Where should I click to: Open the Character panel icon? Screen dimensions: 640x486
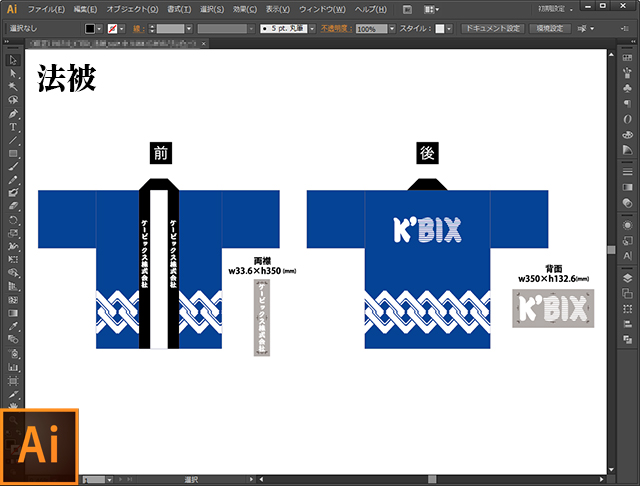(x=627, y=256)
